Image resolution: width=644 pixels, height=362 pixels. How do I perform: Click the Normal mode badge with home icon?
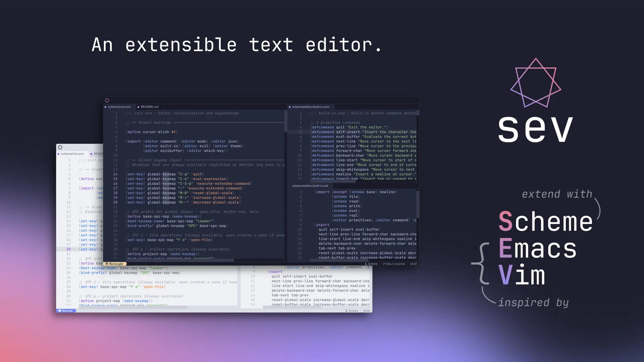point(66,311)
